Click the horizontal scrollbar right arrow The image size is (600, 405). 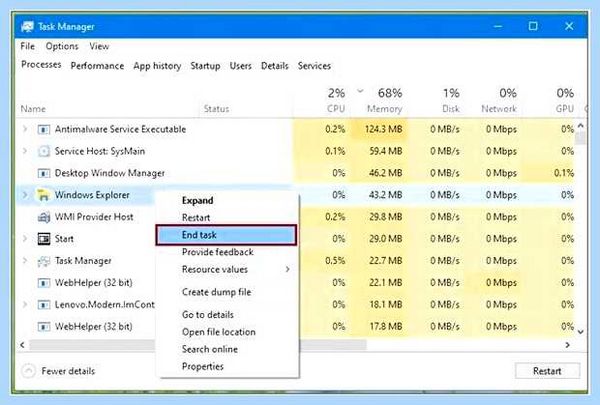(568, 345)
